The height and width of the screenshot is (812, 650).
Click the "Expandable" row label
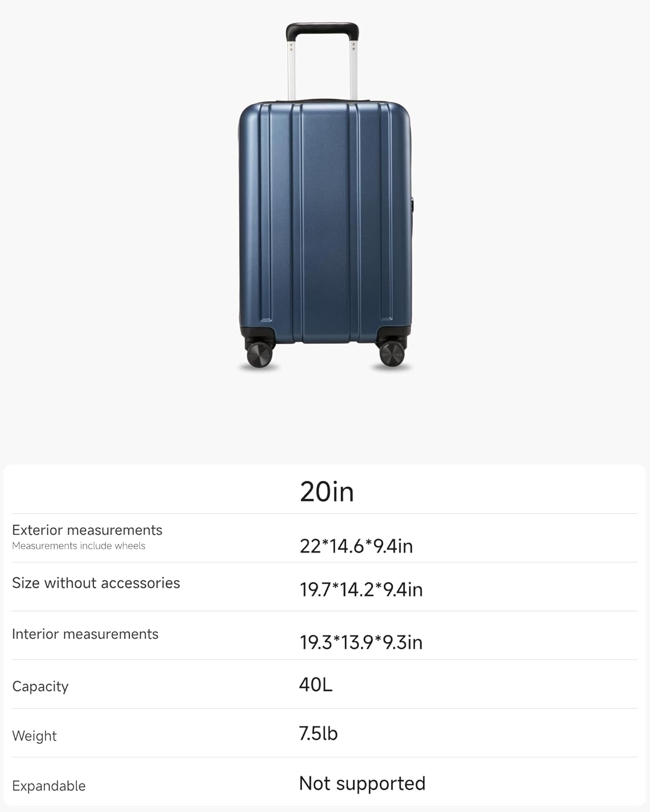pos(49,785)
